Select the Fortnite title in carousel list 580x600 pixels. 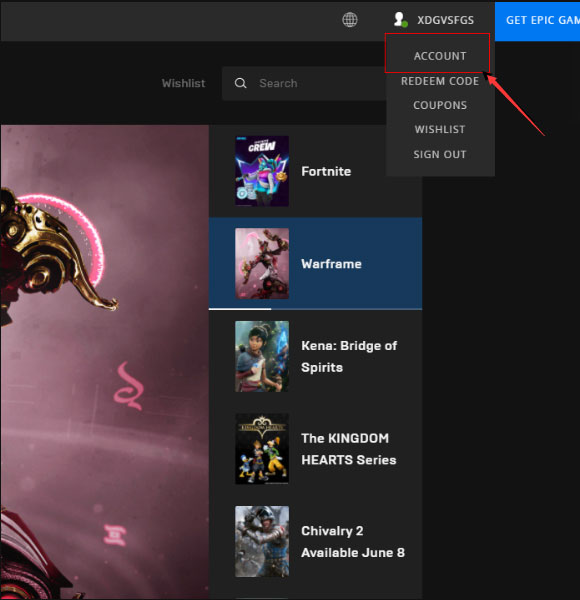pos(326,171)
